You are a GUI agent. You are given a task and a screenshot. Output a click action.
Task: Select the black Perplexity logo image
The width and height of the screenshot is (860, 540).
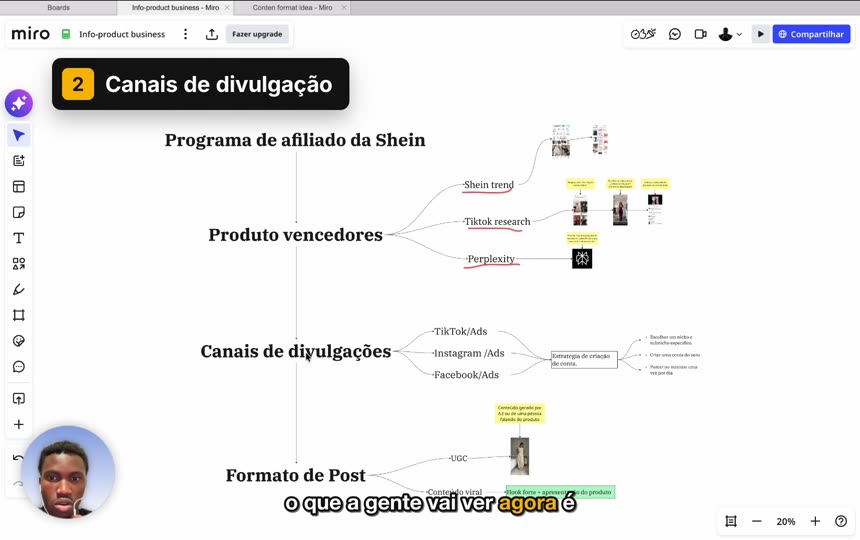[582, 258]
